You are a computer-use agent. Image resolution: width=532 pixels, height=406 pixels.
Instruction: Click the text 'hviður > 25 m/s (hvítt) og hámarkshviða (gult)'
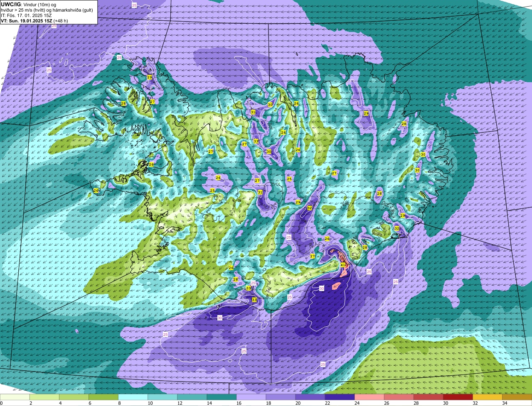pos(47,10)
